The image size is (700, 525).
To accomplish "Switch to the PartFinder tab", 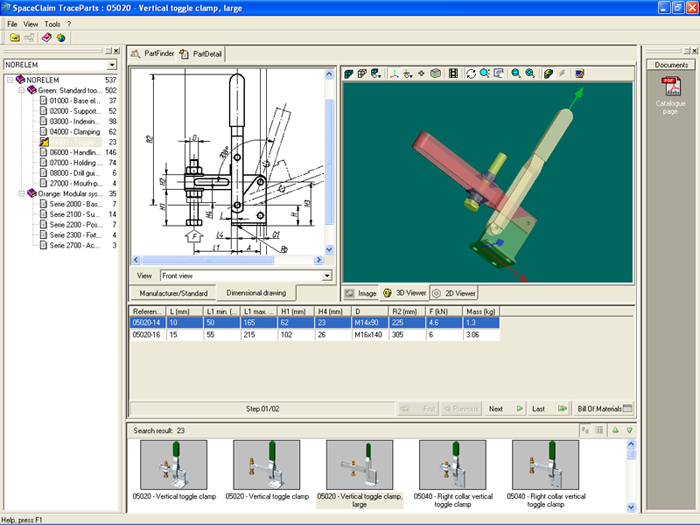I will pos(152,53).
